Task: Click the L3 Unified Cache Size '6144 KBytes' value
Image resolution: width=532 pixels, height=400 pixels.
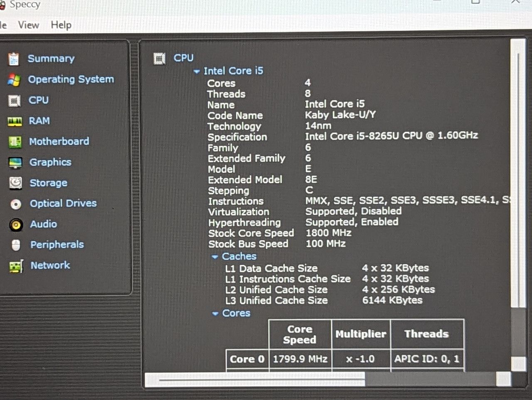Action: [x=392, y=300]
